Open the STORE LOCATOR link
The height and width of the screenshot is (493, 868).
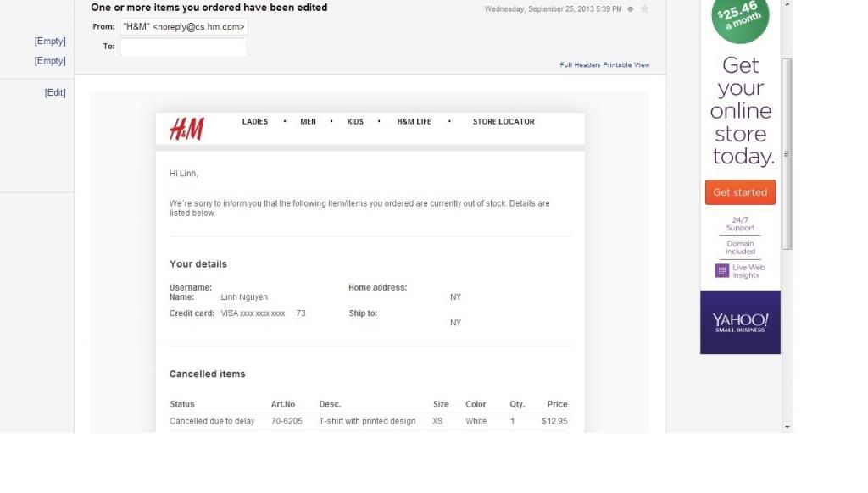pyautogui.click(x=504, y=122)
